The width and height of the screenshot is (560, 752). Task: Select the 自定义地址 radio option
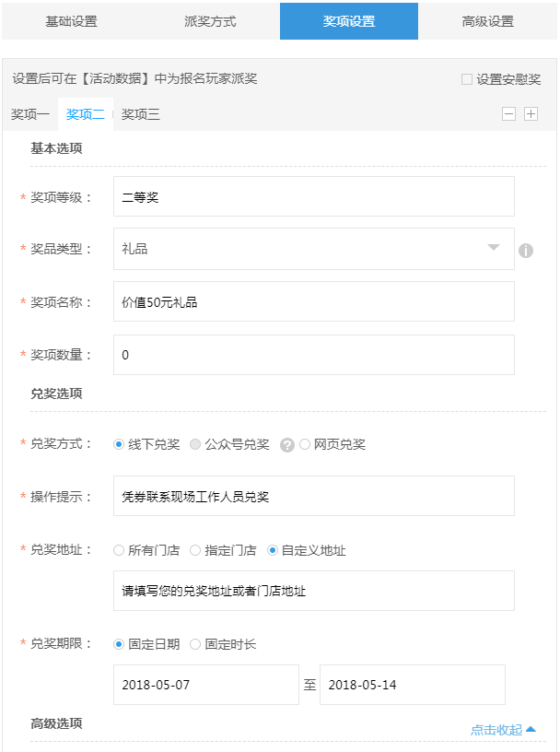point(272,550)
